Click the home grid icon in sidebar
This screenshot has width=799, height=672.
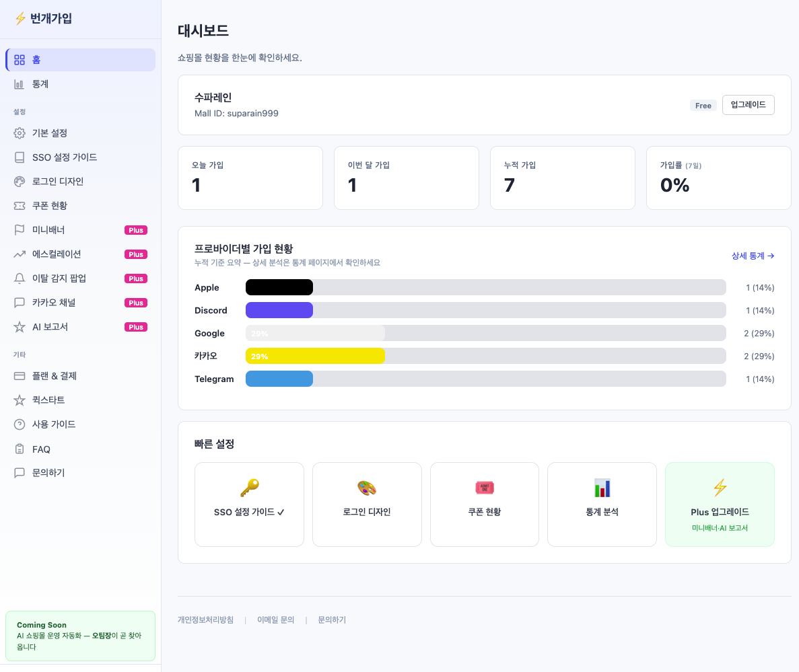point(20,60)
